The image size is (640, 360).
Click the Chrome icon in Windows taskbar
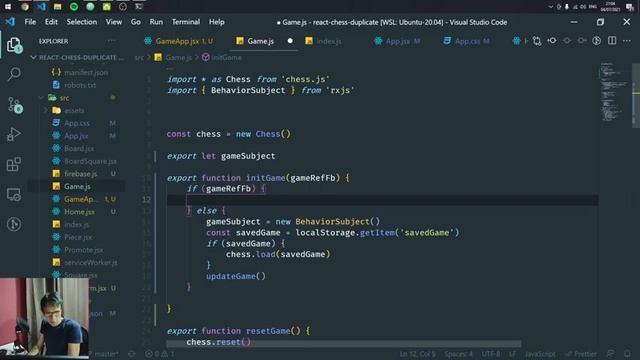coord(25,7)
